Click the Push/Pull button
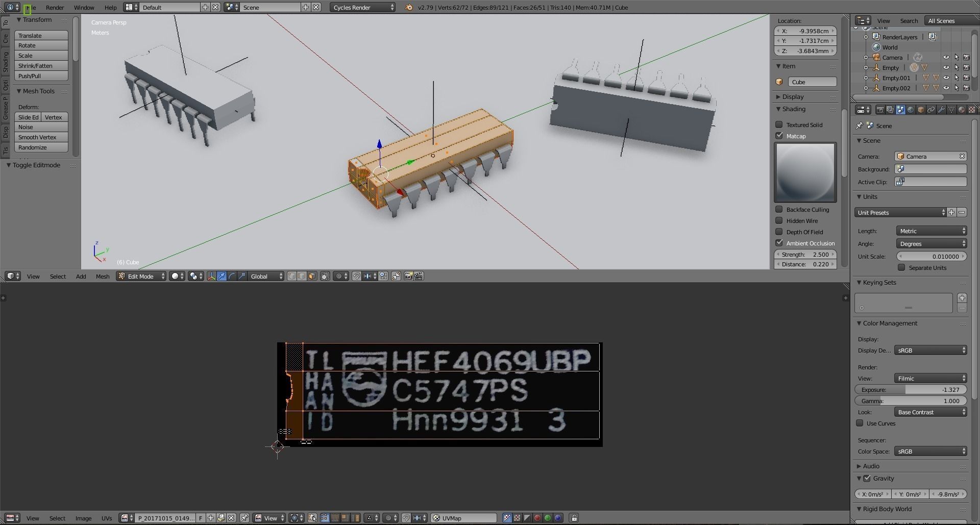980x525 pixels. pyautogui.click(x=41, y=76)
